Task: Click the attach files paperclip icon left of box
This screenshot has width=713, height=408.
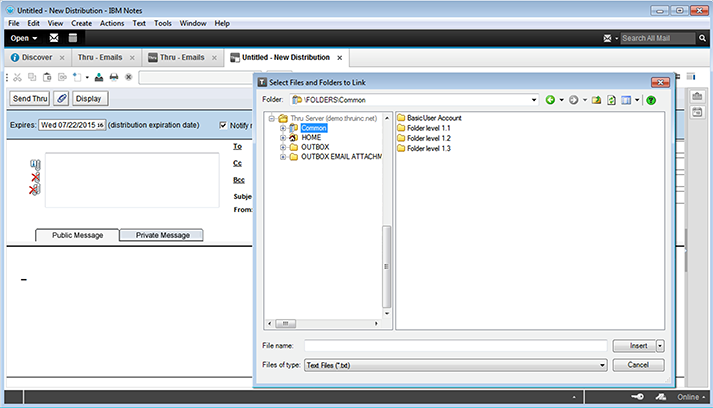Action: 35,164
